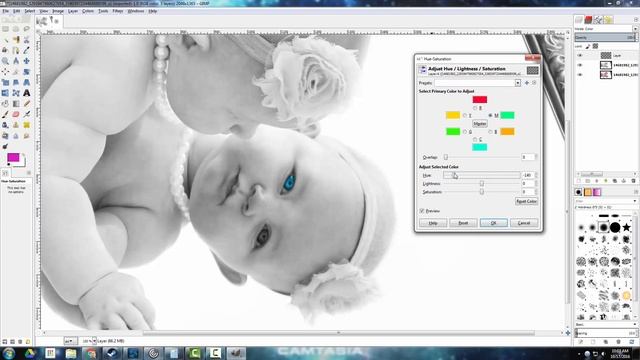Viewport: 640px width, 360px height.
Task: Select the Color Picker eyedropper tool
Action: (27, 50)
